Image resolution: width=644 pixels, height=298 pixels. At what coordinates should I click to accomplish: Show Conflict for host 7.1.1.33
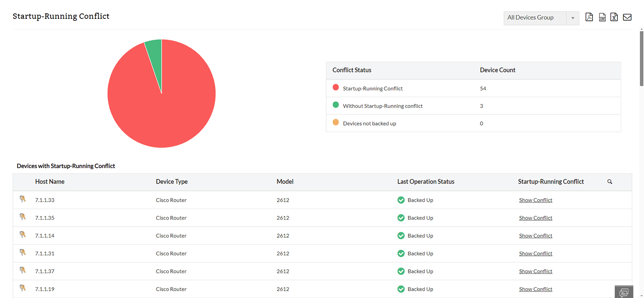coord(535,200)
